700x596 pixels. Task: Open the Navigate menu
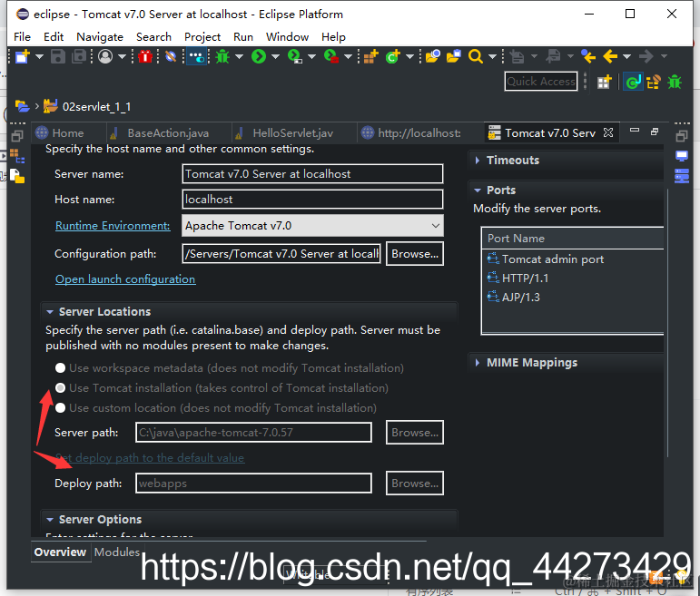pos(100,37)
